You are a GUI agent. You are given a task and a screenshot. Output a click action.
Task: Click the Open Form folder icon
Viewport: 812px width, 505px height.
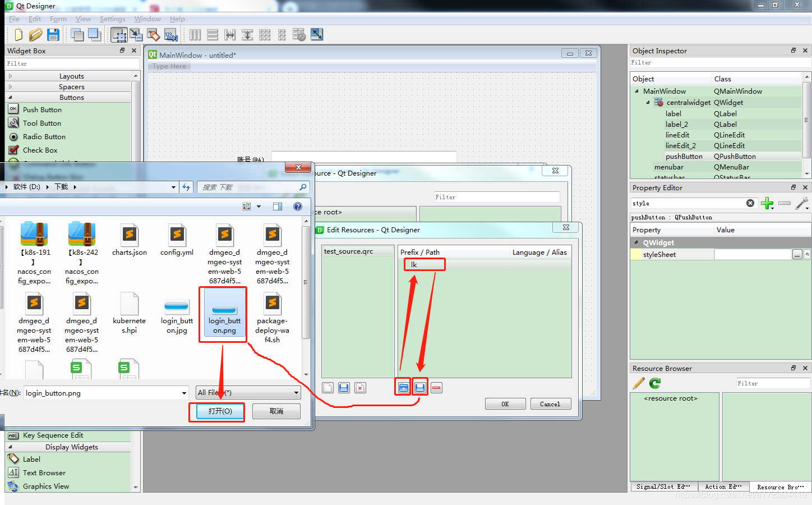pyautogui.click(x=36, y=35)
